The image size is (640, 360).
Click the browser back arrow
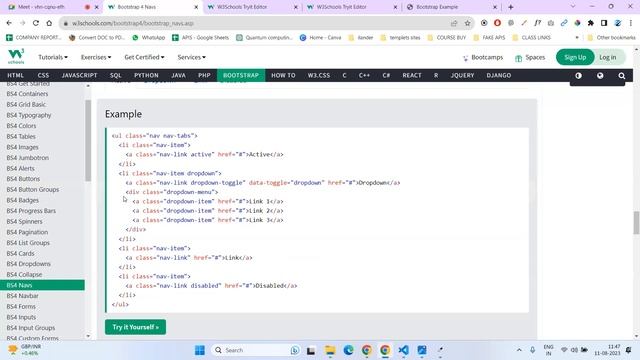(x=9, y=23)
